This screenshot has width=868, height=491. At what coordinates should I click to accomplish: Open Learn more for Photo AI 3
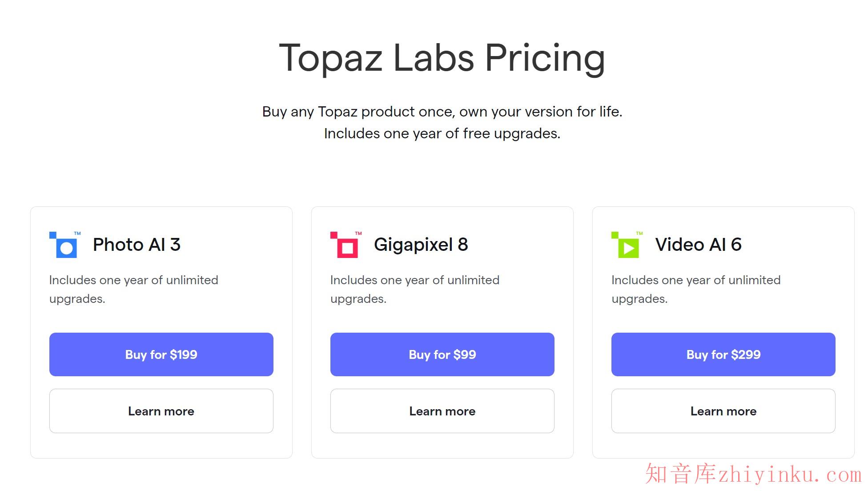coord(161,411)
